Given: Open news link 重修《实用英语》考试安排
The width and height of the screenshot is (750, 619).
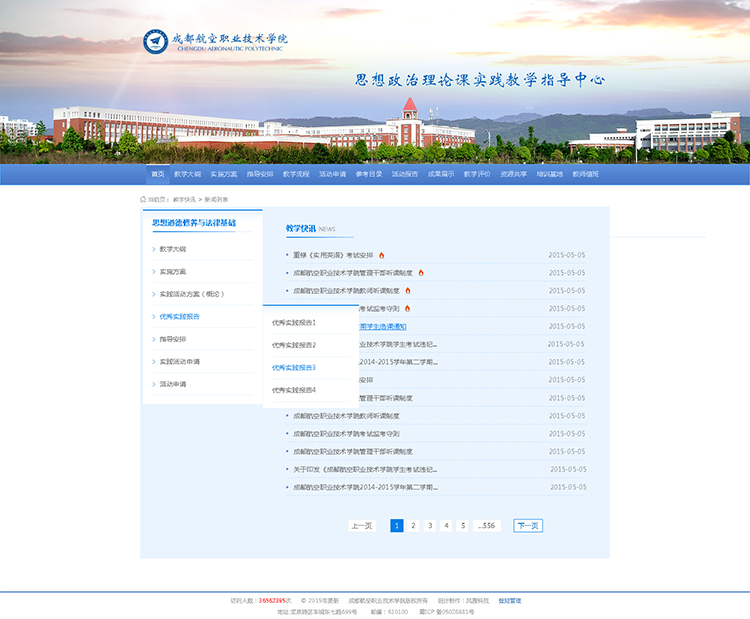Looking at the screenshot, I should (332, 255).
